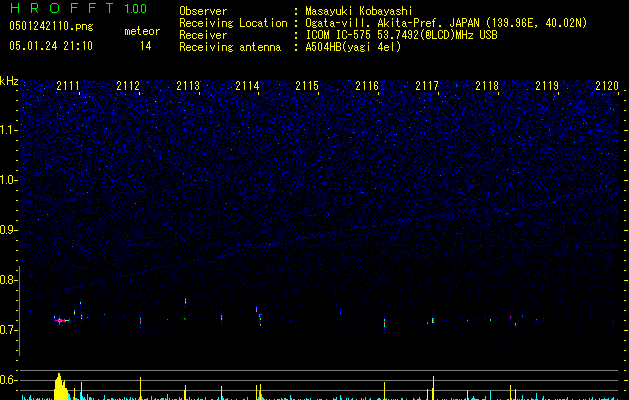Click the 2113 time axis marker

188,86
